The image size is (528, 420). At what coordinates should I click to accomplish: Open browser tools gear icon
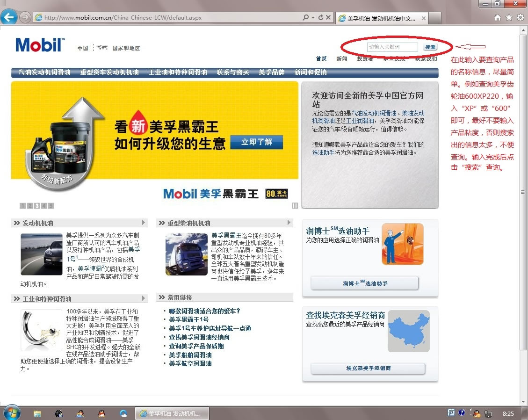click(x=520, y=18)
